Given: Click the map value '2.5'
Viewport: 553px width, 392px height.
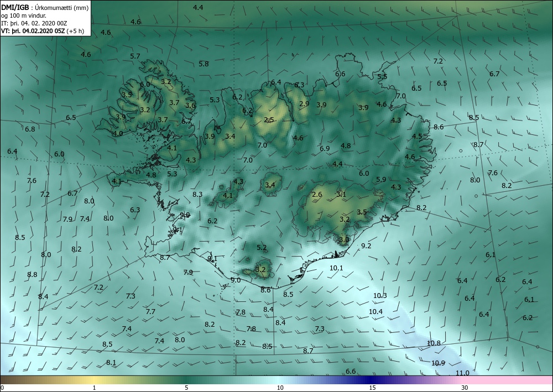Looking at the screenshot, I should click(269, 120).
